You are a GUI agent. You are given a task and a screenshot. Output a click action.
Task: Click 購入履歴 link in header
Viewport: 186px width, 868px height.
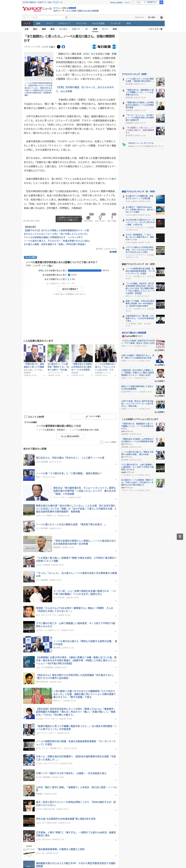click(152, 18)
